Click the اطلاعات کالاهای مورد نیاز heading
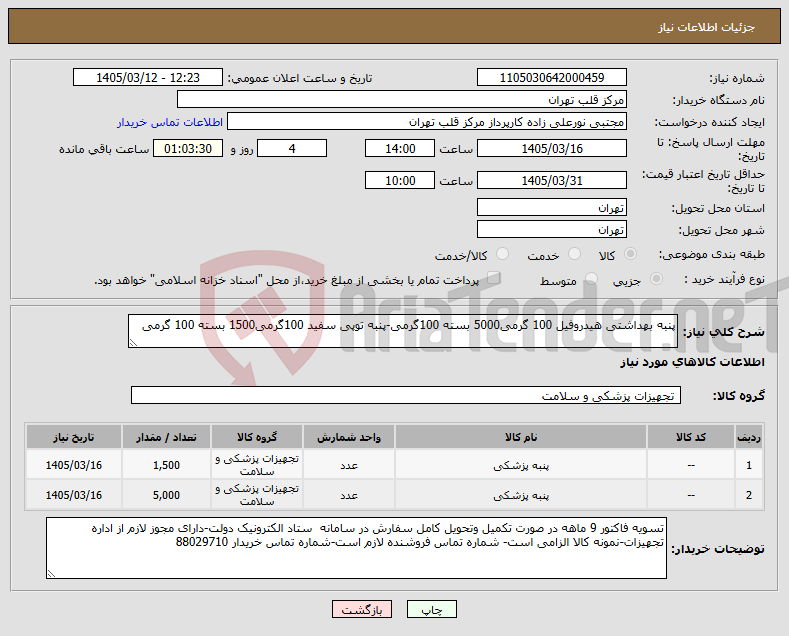 pos(692,362)
